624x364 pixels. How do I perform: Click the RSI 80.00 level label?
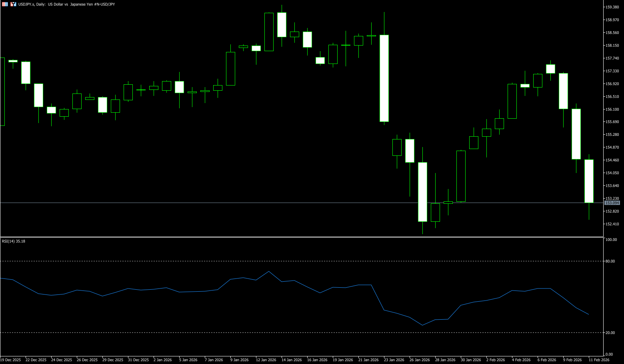[610, 261]
